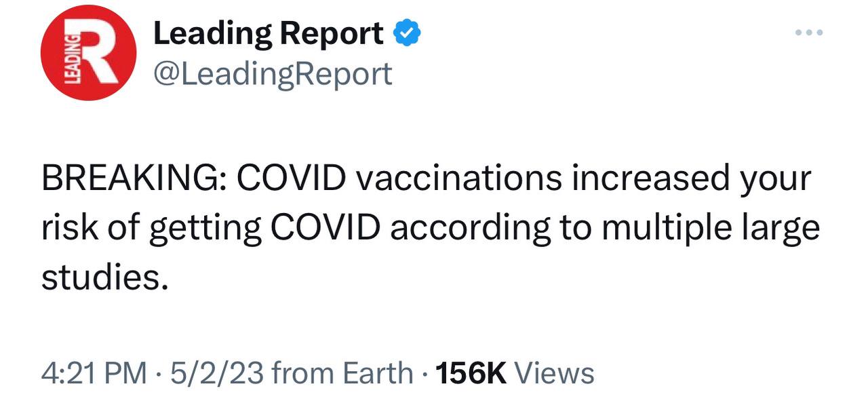Click the blue verified checkmark badge

pos(408,33)
